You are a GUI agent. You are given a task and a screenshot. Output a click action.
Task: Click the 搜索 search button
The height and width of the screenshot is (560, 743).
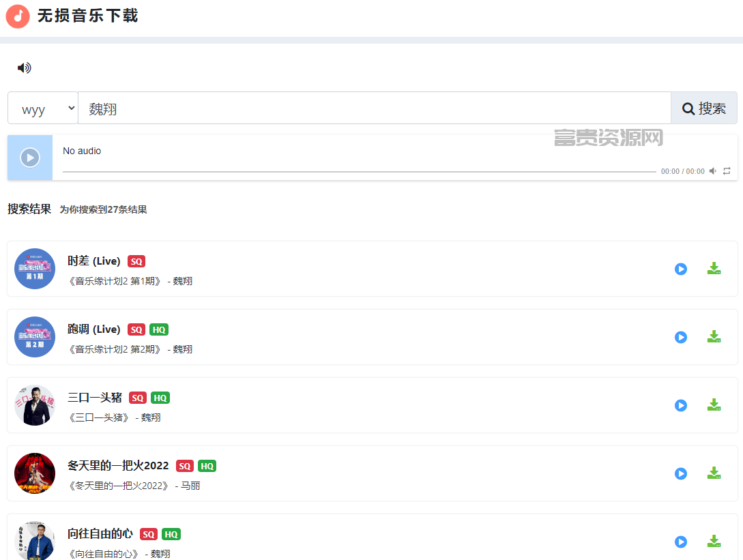click(x=703, y=108)
